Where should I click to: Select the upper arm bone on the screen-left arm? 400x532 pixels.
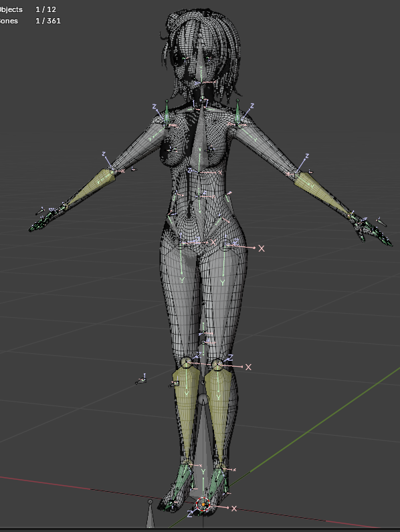click(139, 147)
